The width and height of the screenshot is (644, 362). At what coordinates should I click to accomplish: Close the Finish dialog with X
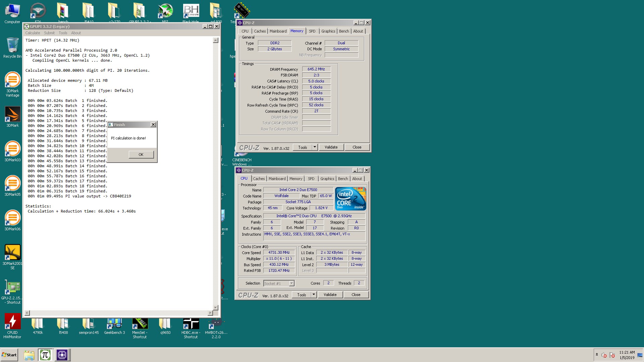click(x=153, y=125)
